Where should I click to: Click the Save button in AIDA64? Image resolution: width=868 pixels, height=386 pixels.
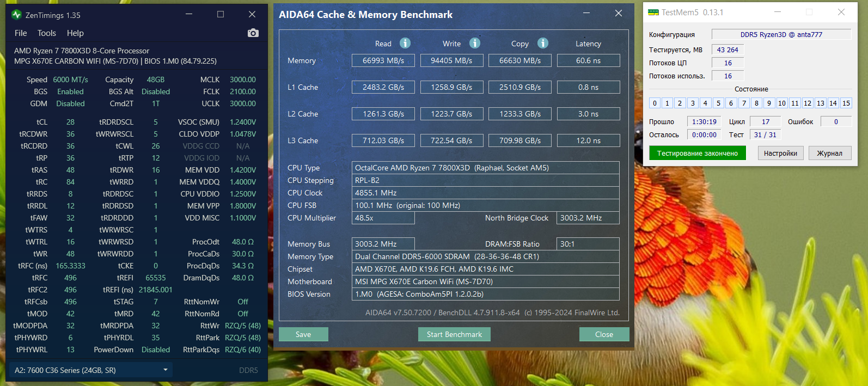[303, 334]
